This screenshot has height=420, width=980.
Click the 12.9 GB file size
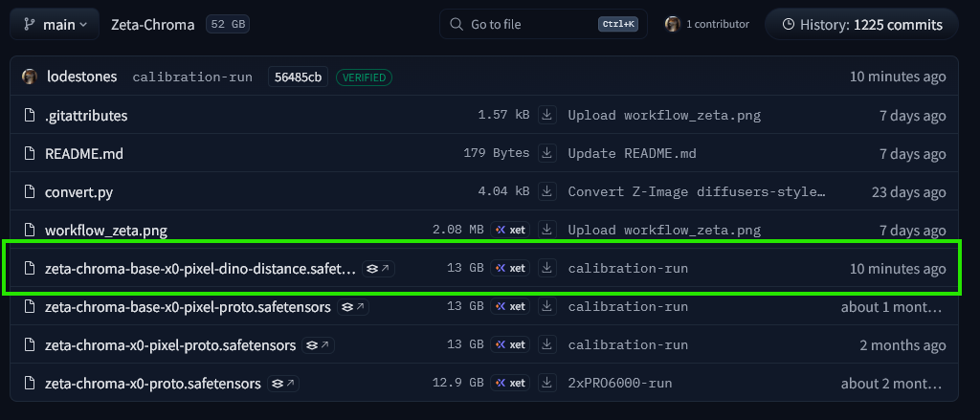click(457, 383)
